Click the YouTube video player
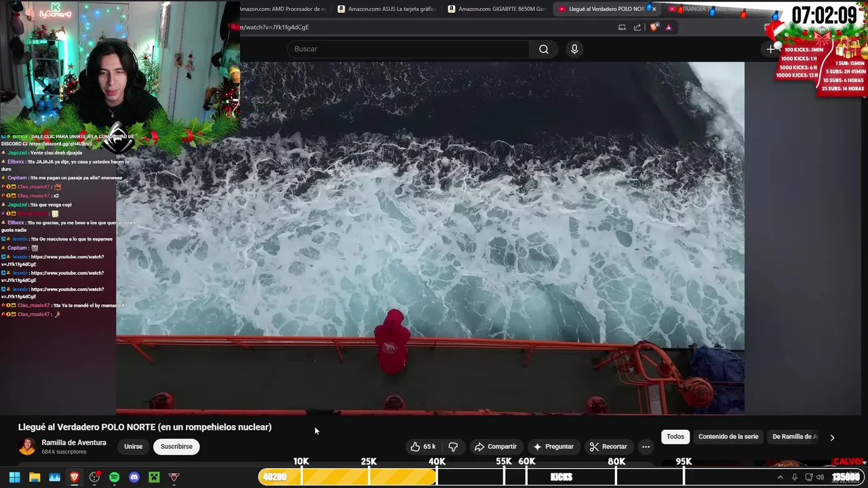868x488 pixels. tap(430, 238)
